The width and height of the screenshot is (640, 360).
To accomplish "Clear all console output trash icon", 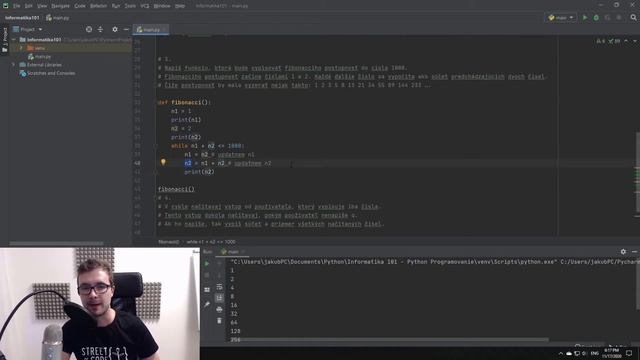I will coord(219,321).
